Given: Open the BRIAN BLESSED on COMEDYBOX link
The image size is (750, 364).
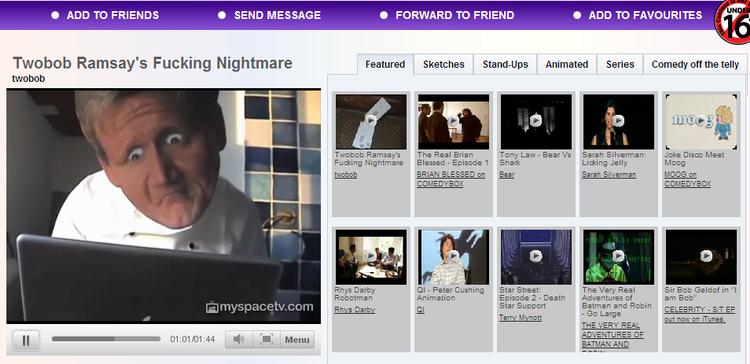Looking at the screenshot, I should (x=451, y=179).
